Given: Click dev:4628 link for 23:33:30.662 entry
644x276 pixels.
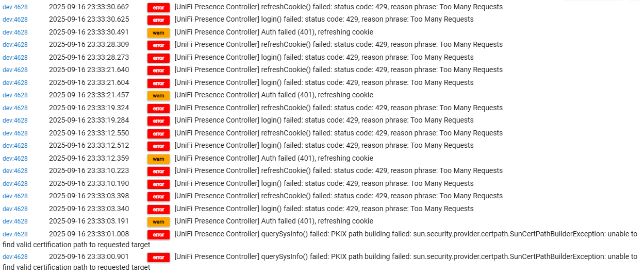Looking at the screenshot, I should (15, 7).
